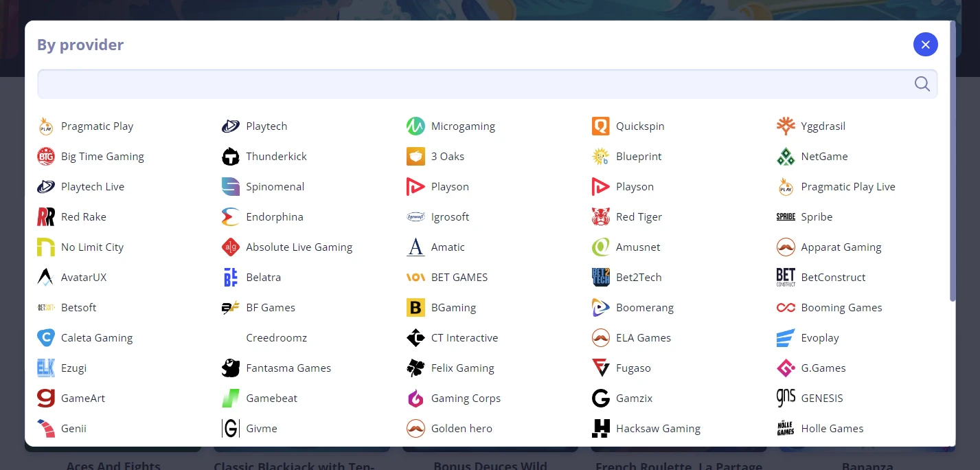The height and width of the screenshot is (470, 980).
Task: Open Ezugi provider
Action: tap(62, 368)
